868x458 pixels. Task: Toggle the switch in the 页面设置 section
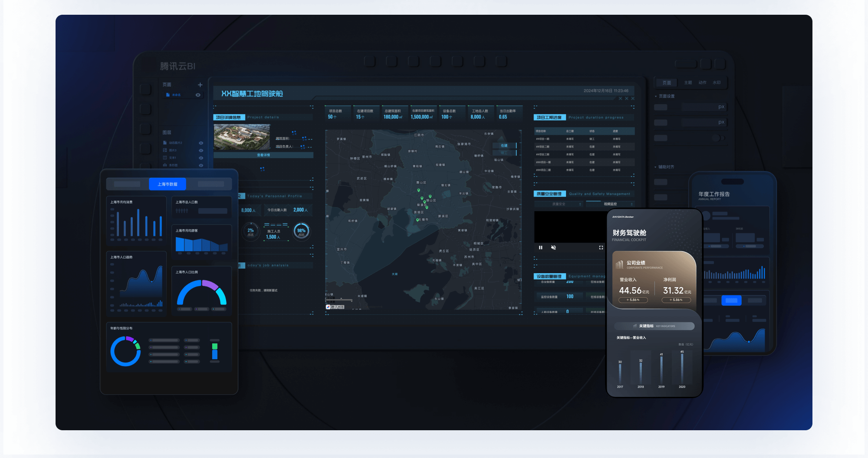coord(718,138)
